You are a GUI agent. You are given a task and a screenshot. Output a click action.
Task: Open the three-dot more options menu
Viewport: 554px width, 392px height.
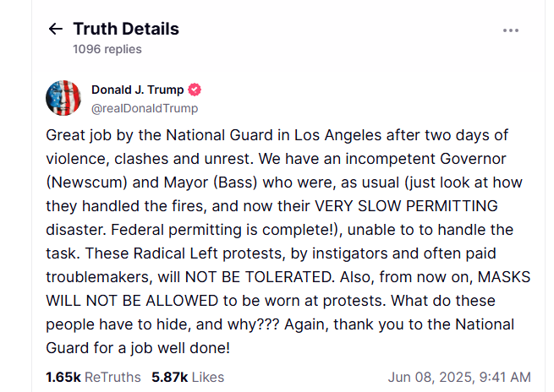point(510,30)
